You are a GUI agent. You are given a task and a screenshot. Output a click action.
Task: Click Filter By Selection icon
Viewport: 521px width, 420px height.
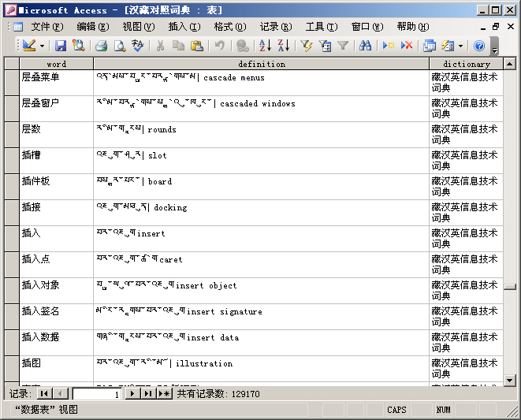coord(307,46)
